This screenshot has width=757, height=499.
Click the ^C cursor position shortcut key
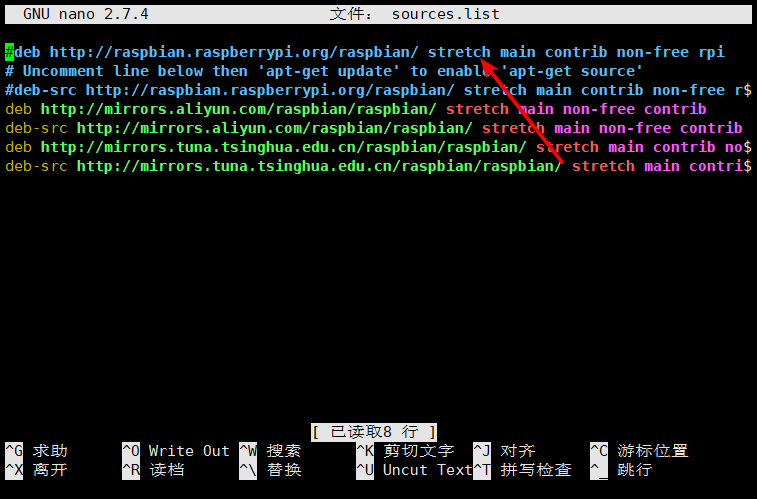[599, 451]
